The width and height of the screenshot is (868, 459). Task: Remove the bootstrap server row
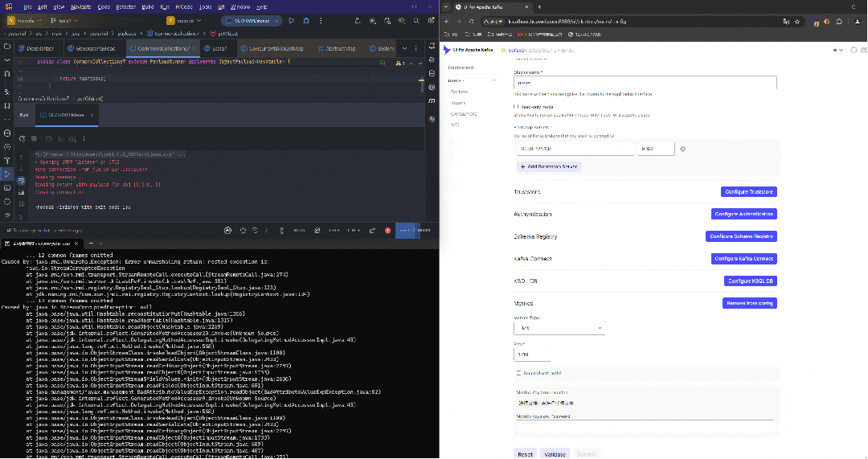point(682,149)
